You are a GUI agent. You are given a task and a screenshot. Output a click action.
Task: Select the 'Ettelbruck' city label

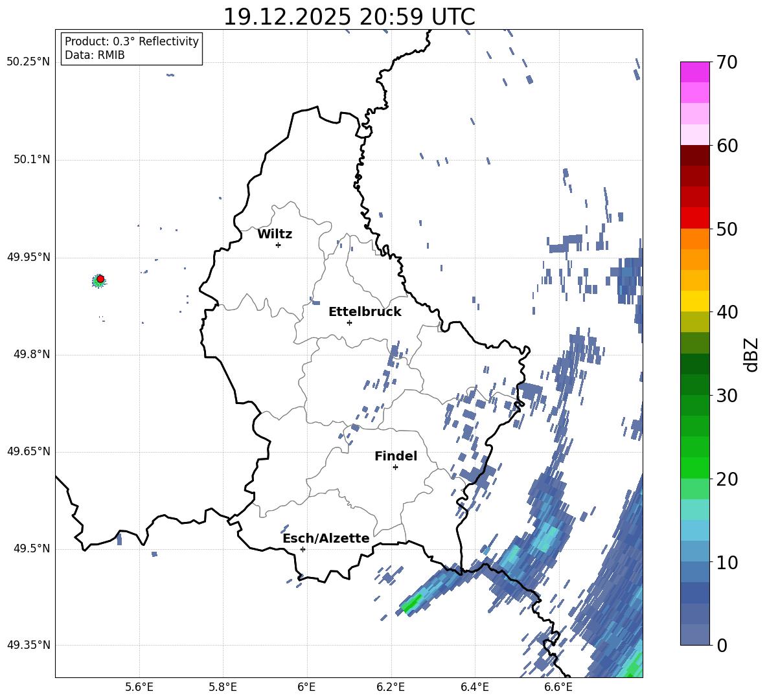[365, 312]
